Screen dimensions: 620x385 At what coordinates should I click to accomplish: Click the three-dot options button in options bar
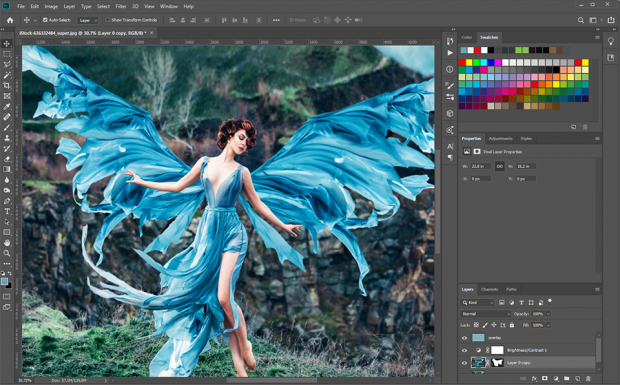click(x=276, y=20)
